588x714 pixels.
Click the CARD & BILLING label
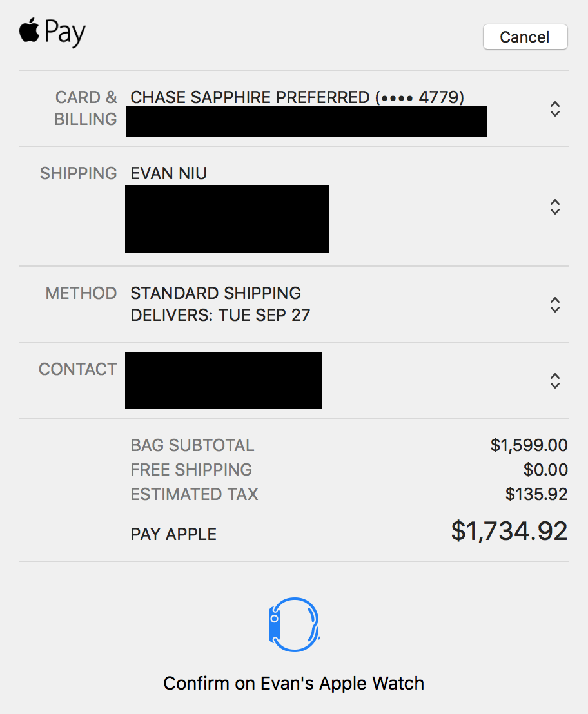86,108
